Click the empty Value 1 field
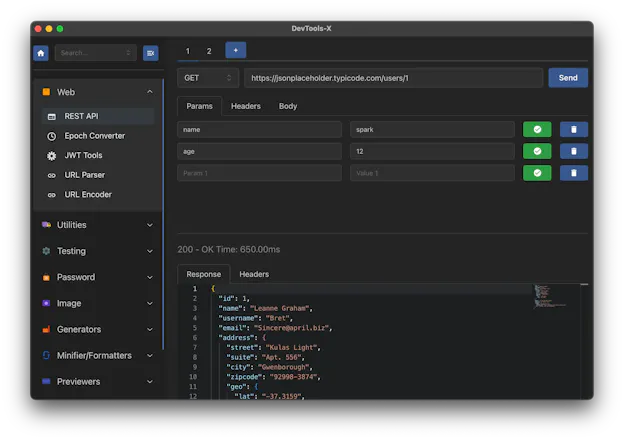The image size is (624, 440). pos(432,173)
